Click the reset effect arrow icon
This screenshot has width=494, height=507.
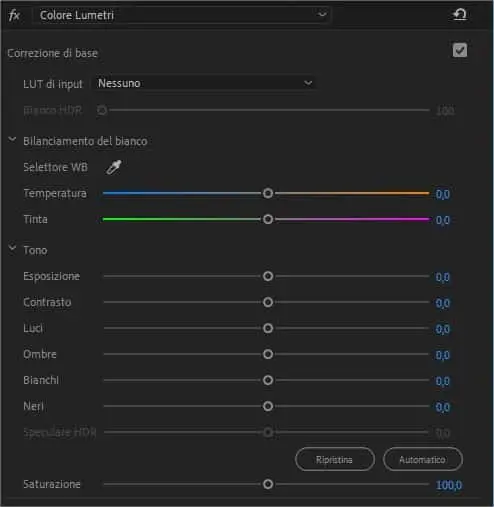pyautogui.click(x=460, y=15)
